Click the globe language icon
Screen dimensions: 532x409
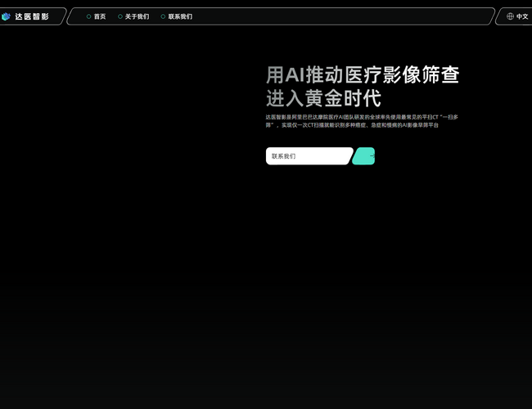[510, 16]
